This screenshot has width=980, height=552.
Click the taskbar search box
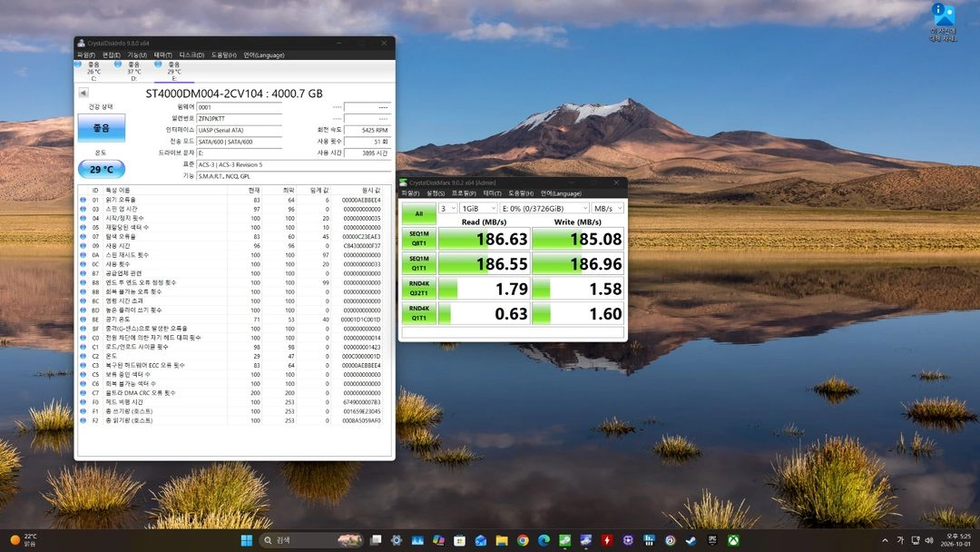pos(310,540)
